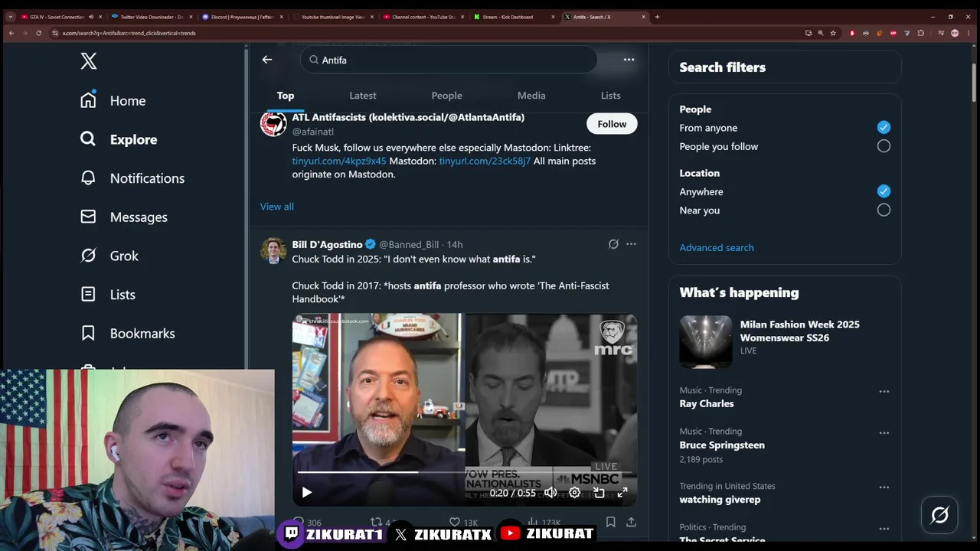Open search options three-dot menu

pyautogui.click(x=629, y=60)
